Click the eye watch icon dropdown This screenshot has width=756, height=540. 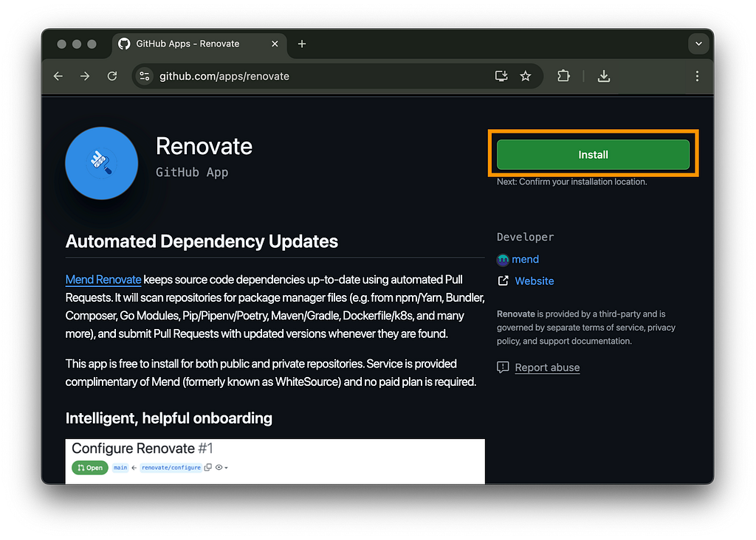(x=221, y=467)
